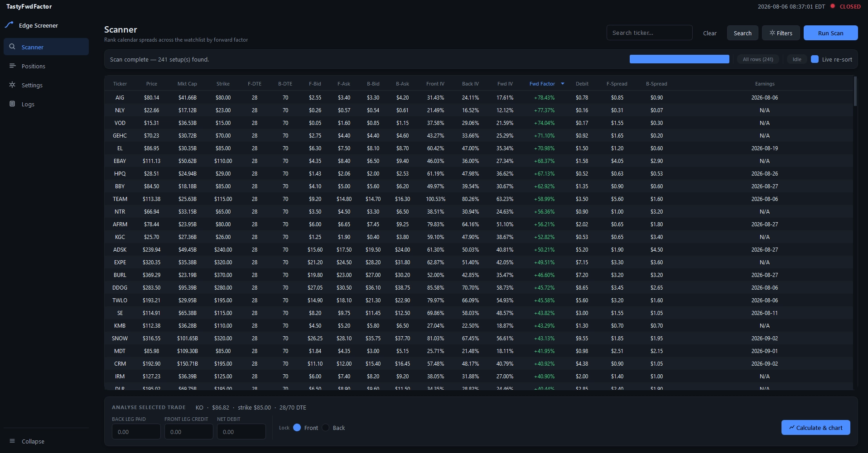Click the Edge Screener logo icon

pos(9,25)
